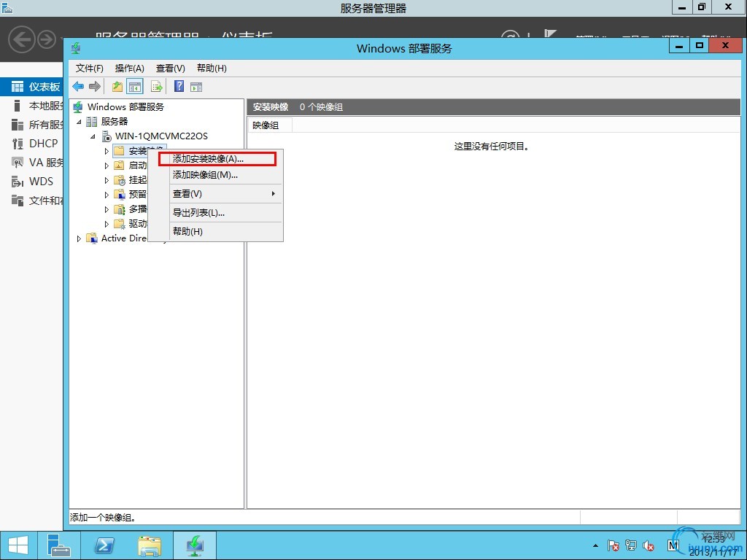Click the Windows 部署服务 root node icon

[x=77, y=107]
